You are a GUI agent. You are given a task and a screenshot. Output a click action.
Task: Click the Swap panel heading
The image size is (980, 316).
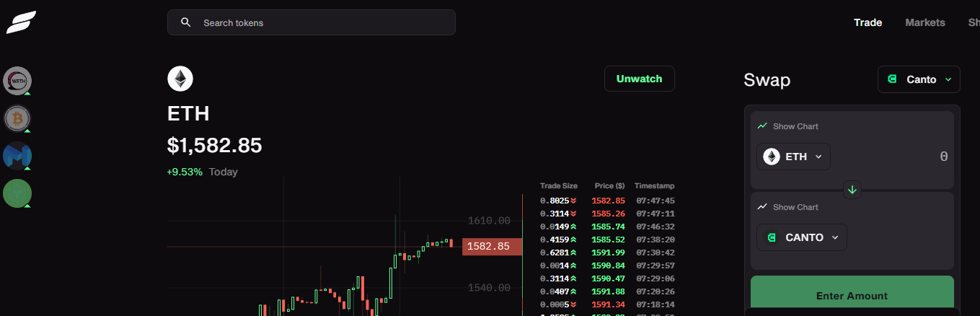coord(767,80)
